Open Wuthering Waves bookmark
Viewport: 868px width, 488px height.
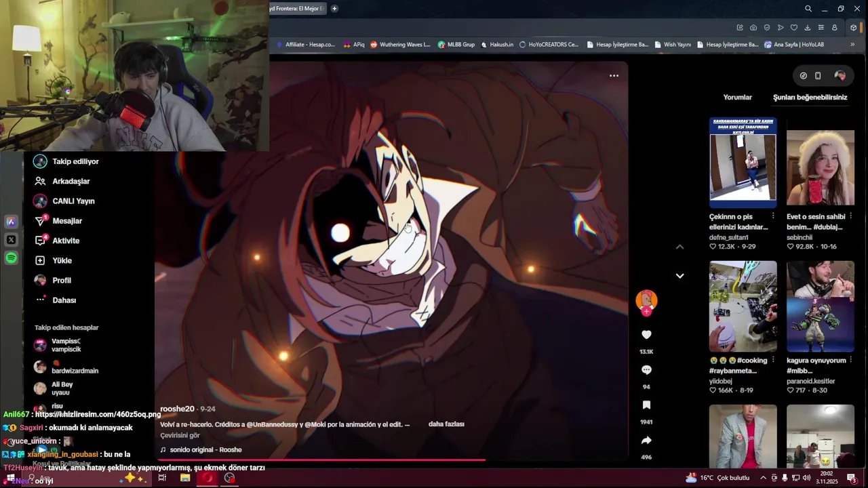click(400, 45)
